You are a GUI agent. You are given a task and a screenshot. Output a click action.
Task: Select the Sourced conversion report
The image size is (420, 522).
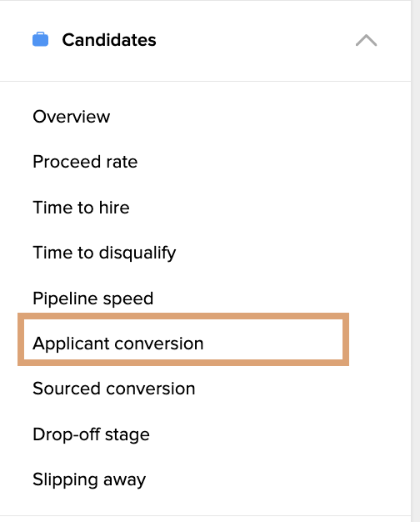click(114, 389)
